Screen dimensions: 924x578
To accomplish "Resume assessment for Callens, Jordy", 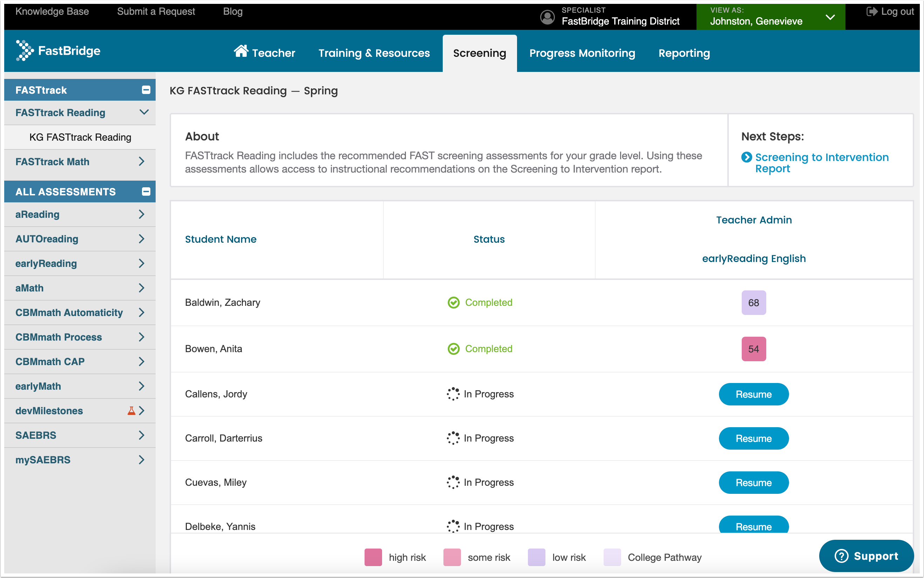I will [x=753, y=394].
